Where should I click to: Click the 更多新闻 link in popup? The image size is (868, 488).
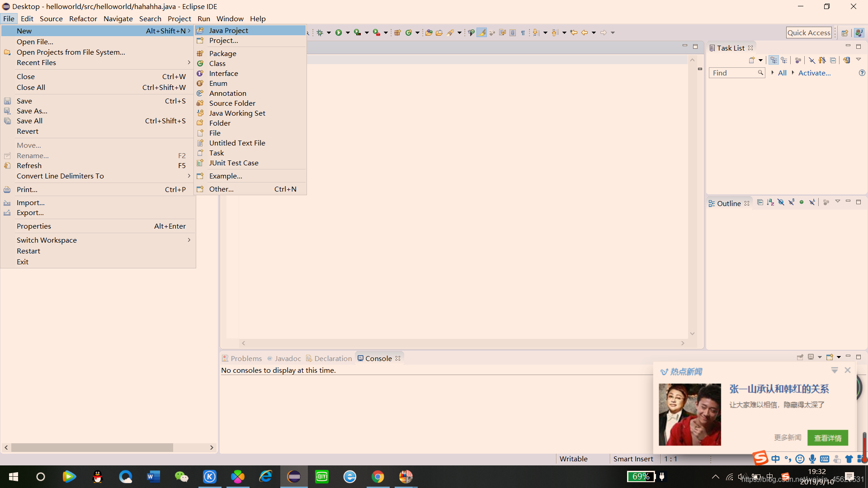point(788,437)
